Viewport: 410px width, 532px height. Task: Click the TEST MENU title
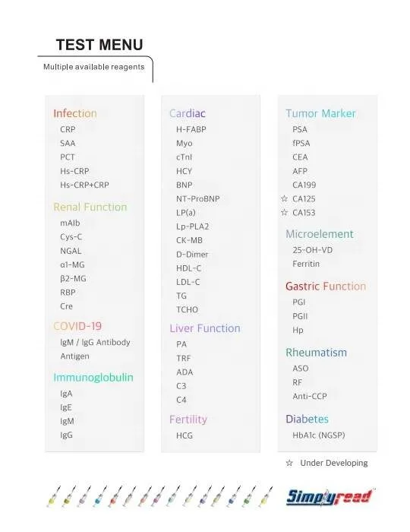99,45
